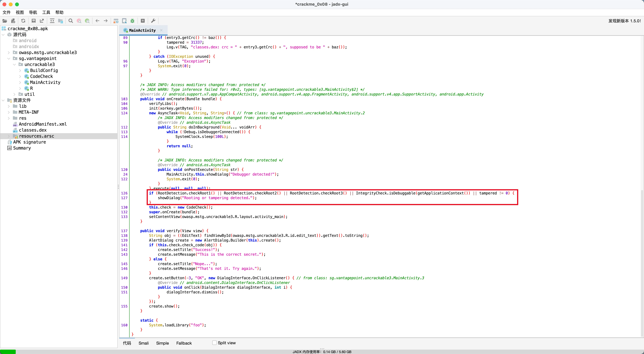Expand the lib resources folder
Image resolution: width=644 pixels, height=354 pixels.
coord(9,106)
